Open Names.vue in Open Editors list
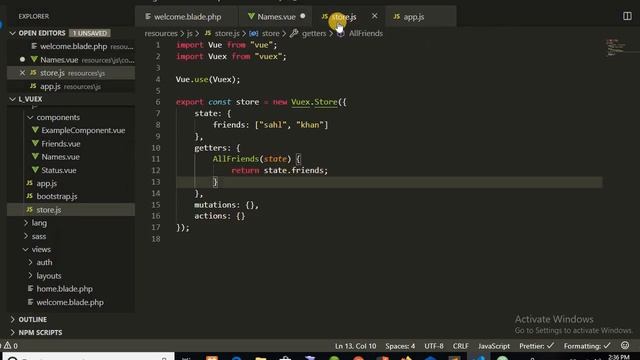Screen dimensions: 640x360 coord(59,60)
